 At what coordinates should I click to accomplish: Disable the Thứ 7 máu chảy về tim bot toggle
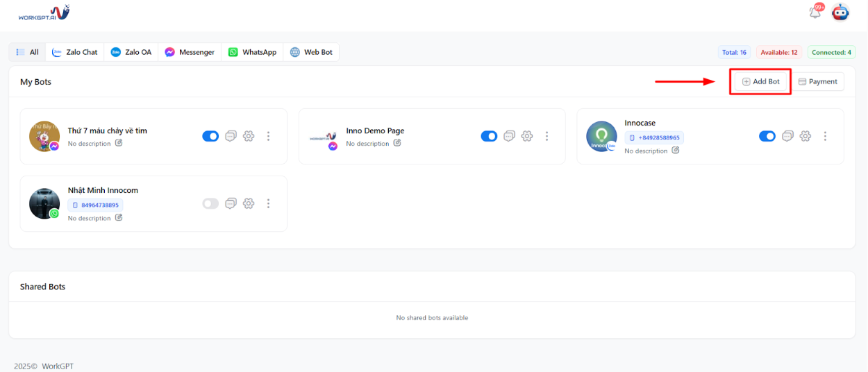pyautogui.click(x=210, y=136)
